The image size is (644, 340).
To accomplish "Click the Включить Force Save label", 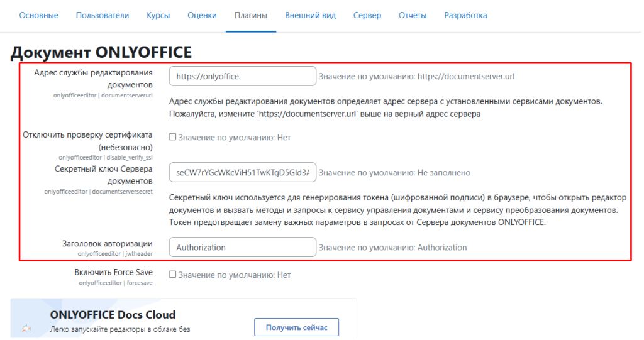I will 113,272.
